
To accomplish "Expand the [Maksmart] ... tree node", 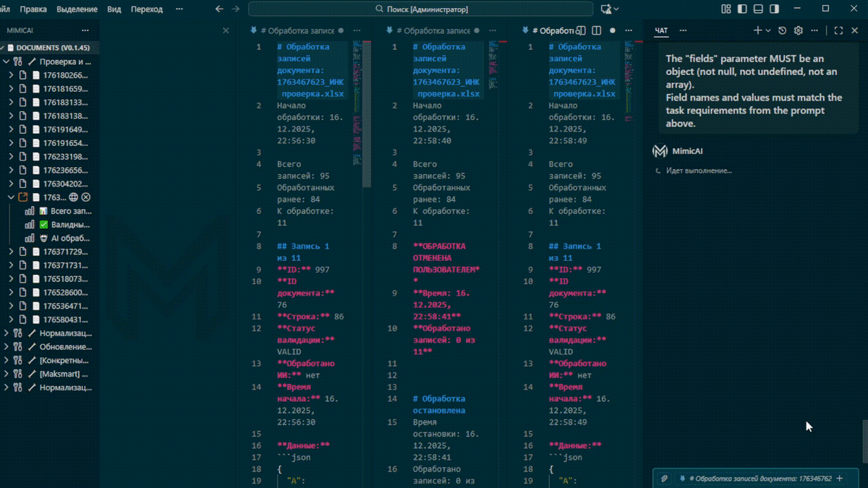I will coord(7,374).
